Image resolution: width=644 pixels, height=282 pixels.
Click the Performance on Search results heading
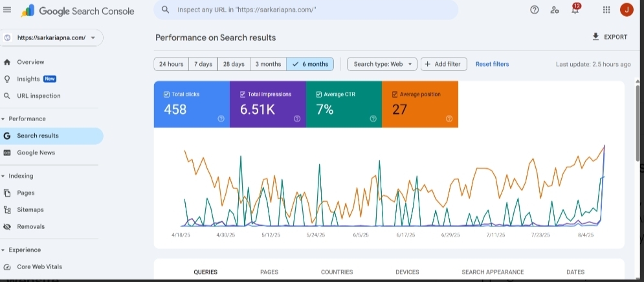point(216,38)
